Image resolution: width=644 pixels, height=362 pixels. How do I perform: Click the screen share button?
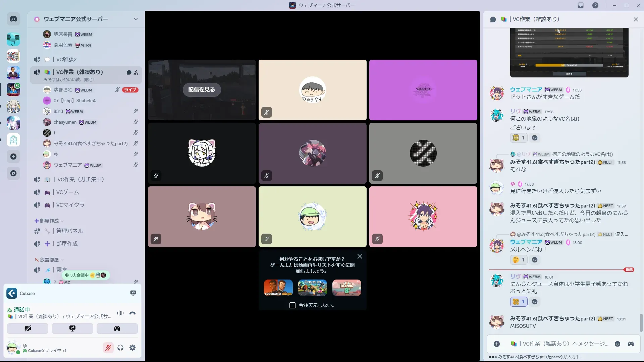72,328
